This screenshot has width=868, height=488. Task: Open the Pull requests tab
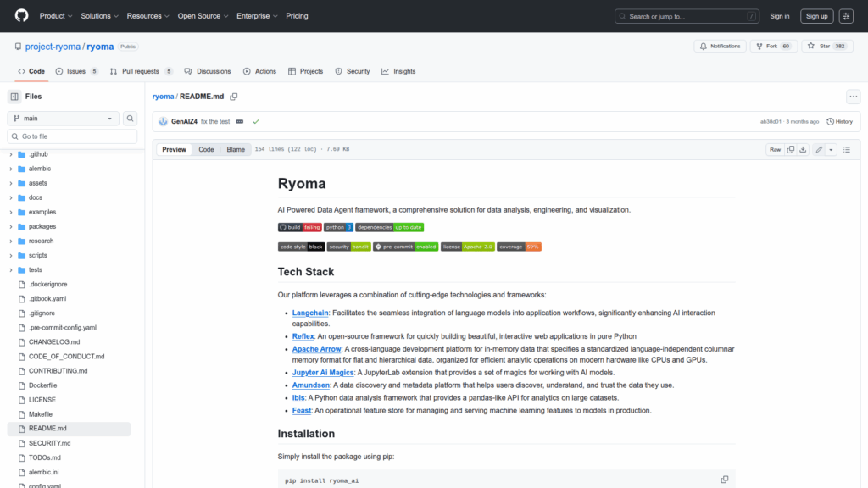coord(140,71)
